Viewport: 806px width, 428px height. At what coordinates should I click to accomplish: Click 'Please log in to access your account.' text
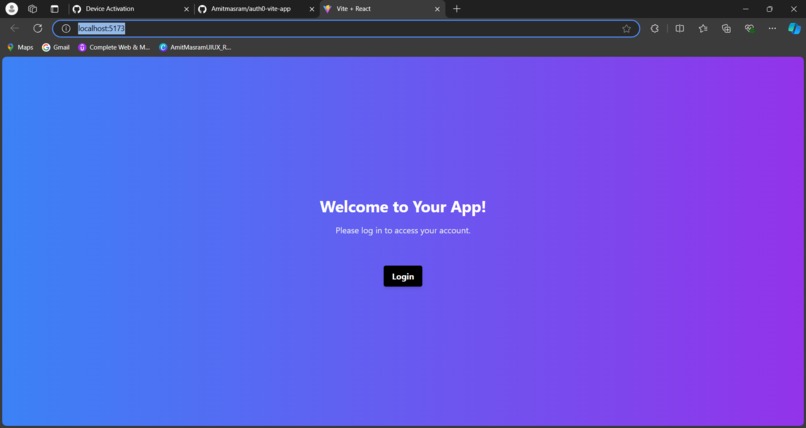pos(402,230)
